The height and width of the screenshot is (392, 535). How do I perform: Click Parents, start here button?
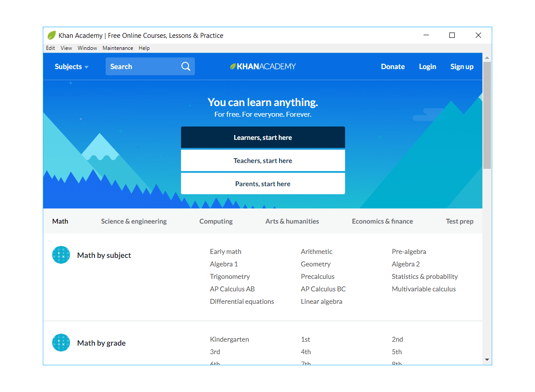click(263, 184)
